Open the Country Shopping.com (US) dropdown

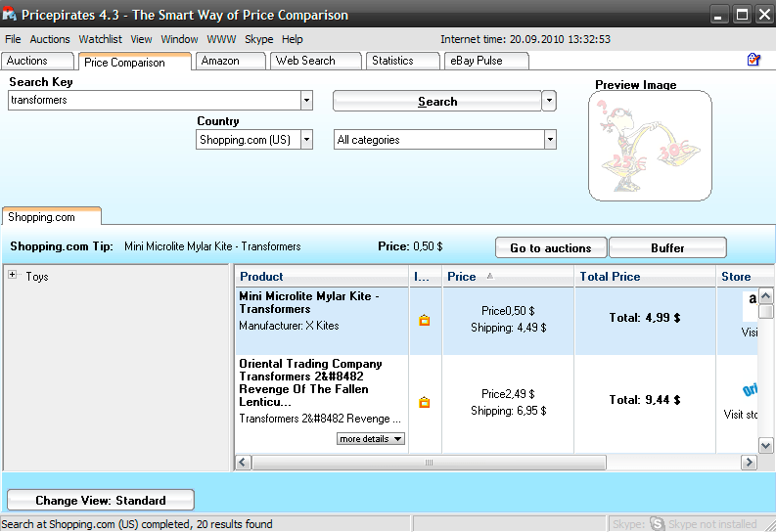(x=307, y=140)
